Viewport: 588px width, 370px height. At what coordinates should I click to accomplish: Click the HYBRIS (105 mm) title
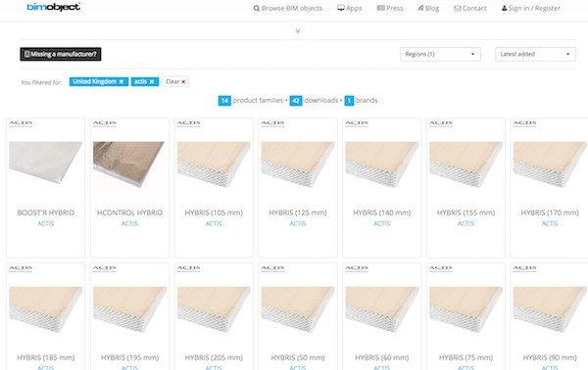(x=214, y=212)
